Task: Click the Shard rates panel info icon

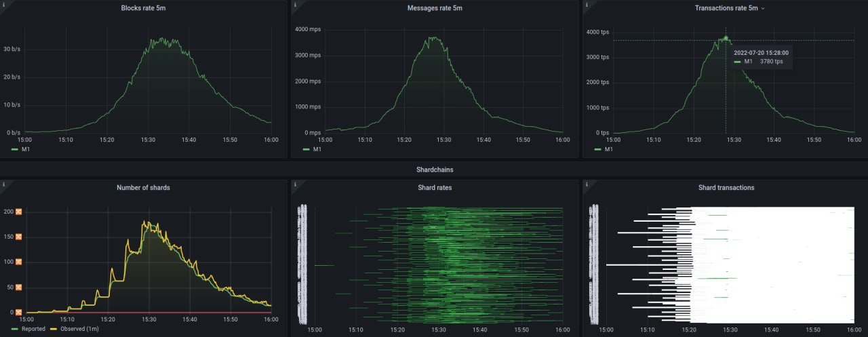Action: click(294, 184)
